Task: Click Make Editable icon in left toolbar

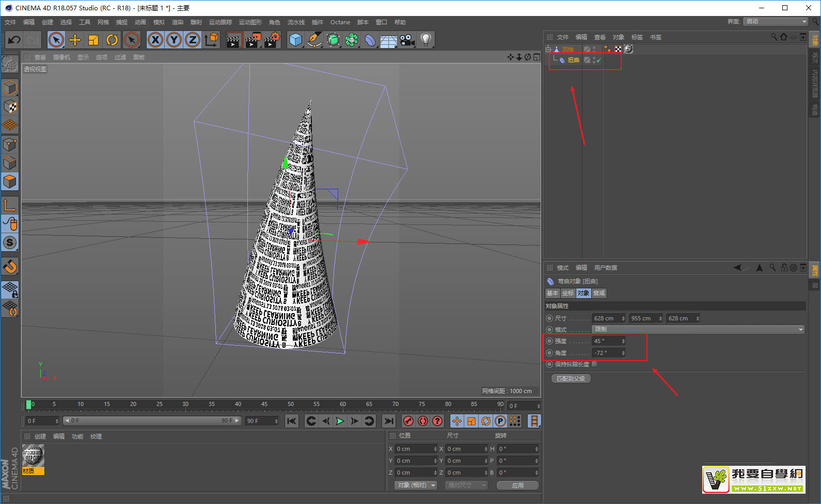Action: point(10,64)
